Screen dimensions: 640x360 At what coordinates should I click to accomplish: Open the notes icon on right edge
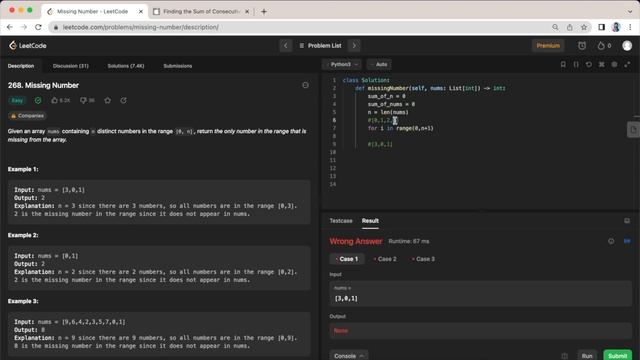click(633, 130)
